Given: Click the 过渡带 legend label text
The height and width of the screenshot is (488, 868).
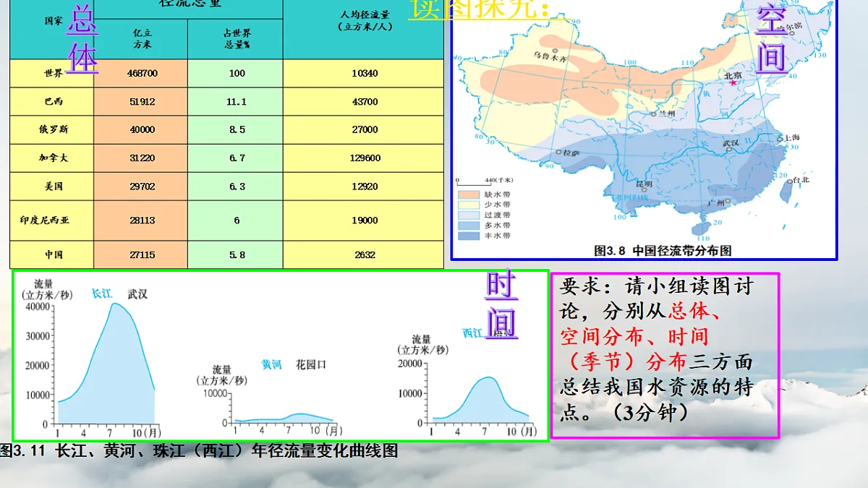Looking at the screenshot, I should (497, 215).
